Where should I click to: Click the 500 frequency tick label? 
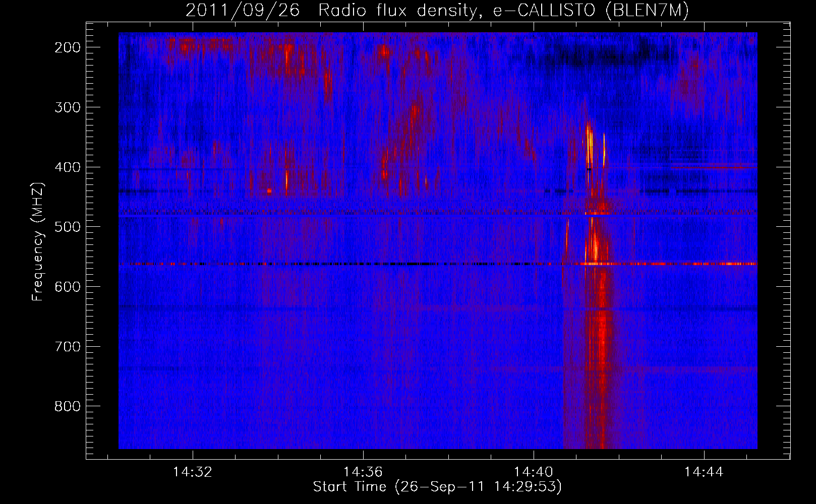click(67, 227)
